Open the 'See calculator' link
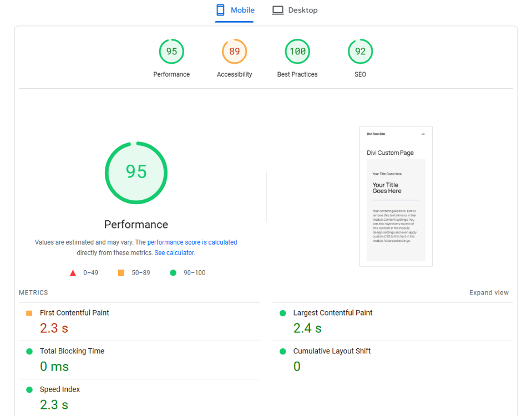The width and height of the screenshot is (532, 416). pyautogui.click(x=174, y=253)
